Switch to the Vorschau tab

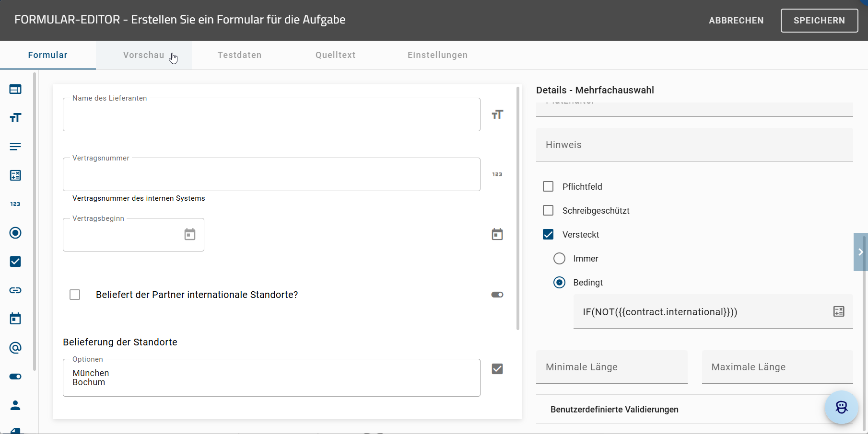tap(143, 55)
